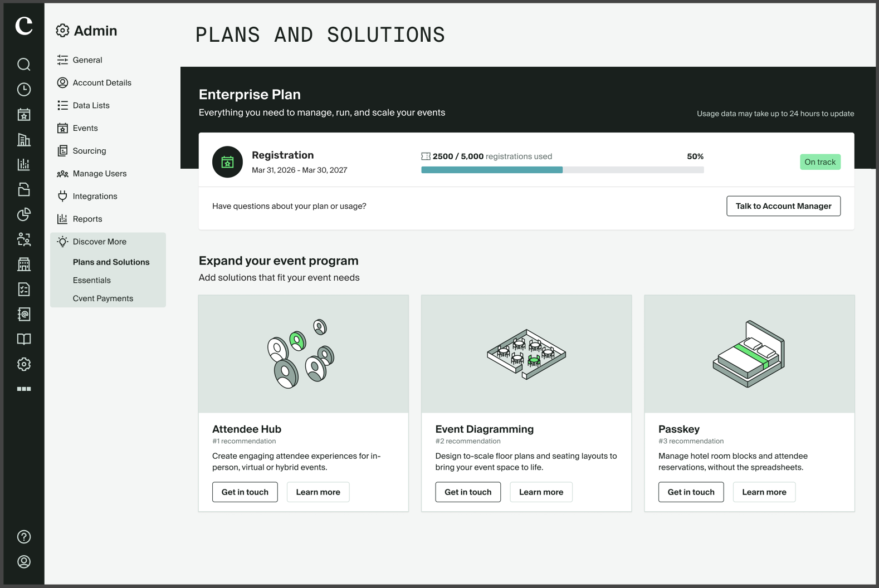The height and width of the screenshot is (588, 879).
Task: Click the Cvent logo home icon
Action: [24, 25]
